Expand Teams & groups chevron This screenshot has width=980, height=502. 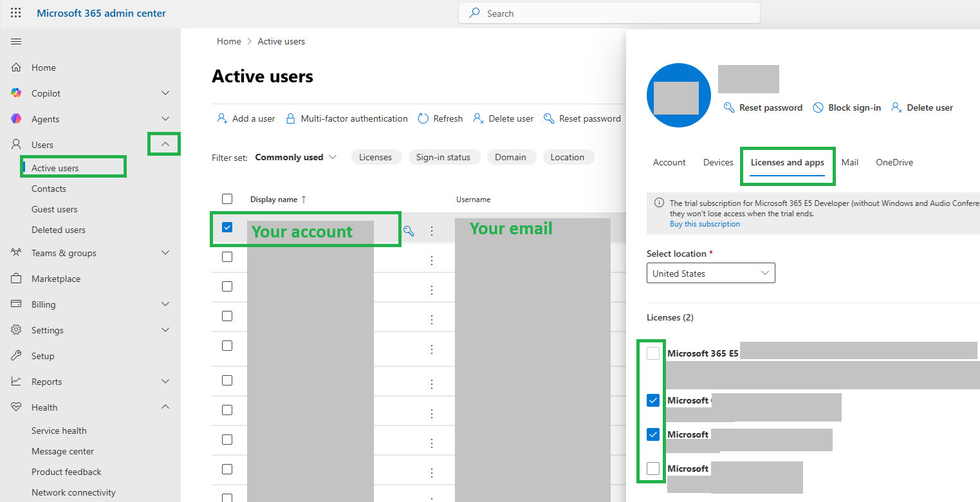[165, 253]
